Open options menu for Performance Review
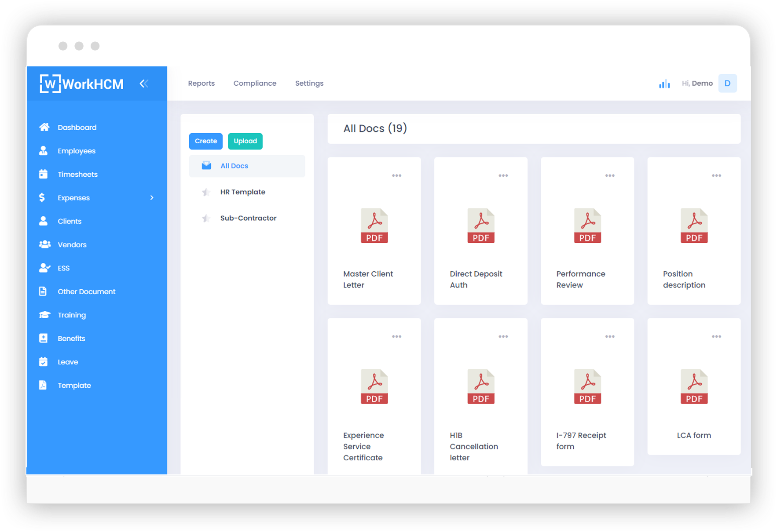777x532 pixels. tap(610, 175)
